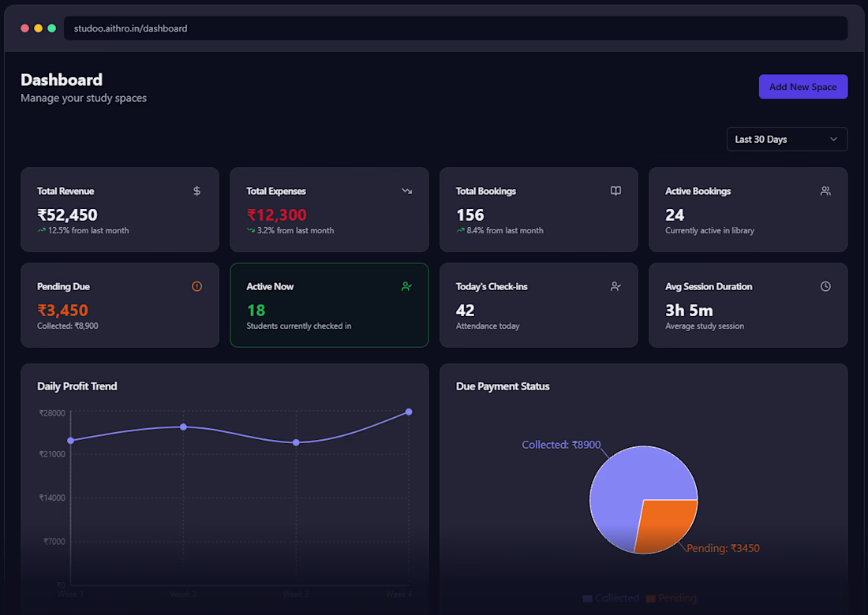Click the Attendance today text
868x615 pixels.
(488, 326)
